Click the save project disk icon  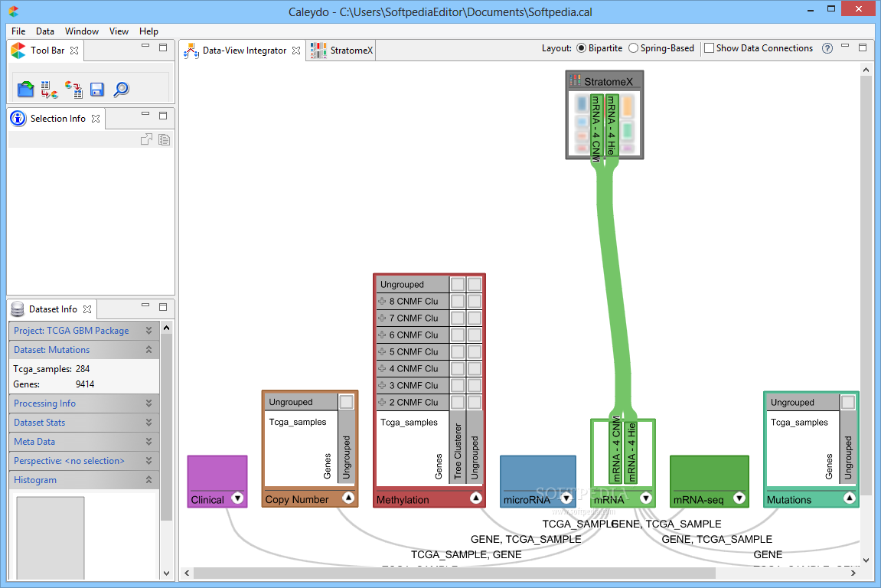point(97,90)
